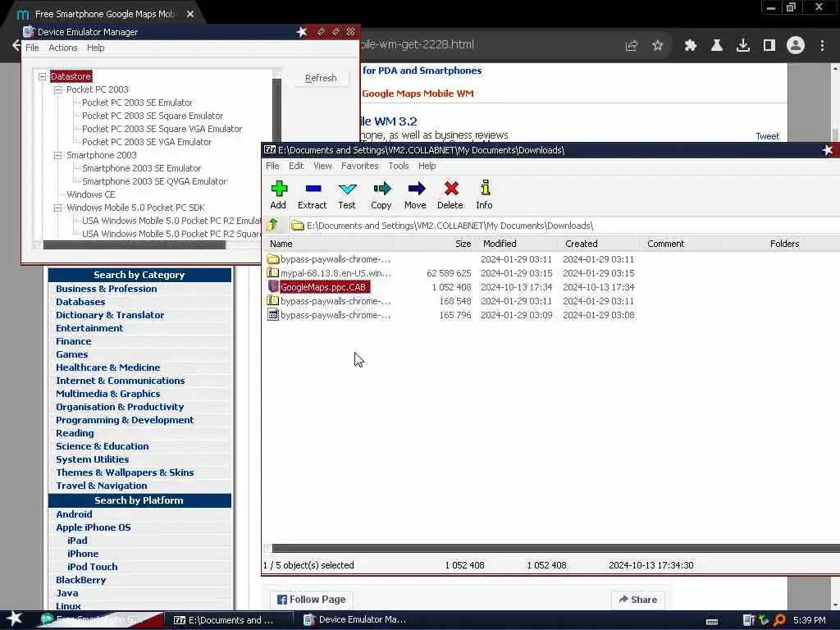This screenshot has height=630, width=840.
Task: Click the 7-Zip horizontal scrollbar
Action: 555,548
